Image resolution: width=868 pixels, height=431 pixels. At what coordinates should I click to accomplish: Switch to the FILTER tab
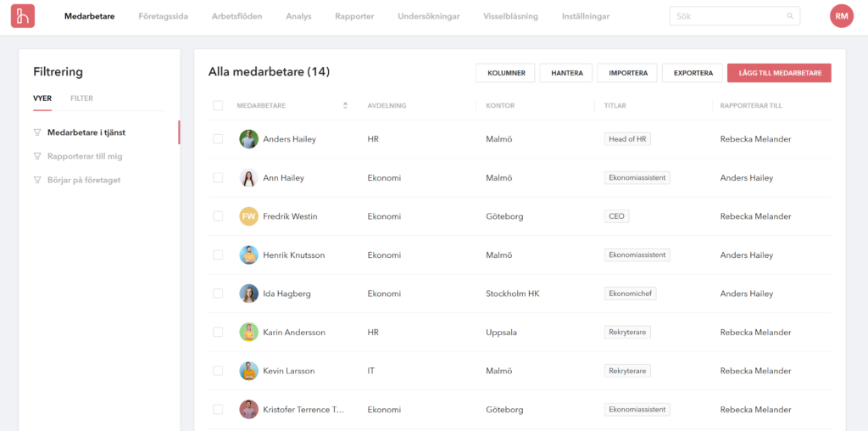click(x=81, y=98)
